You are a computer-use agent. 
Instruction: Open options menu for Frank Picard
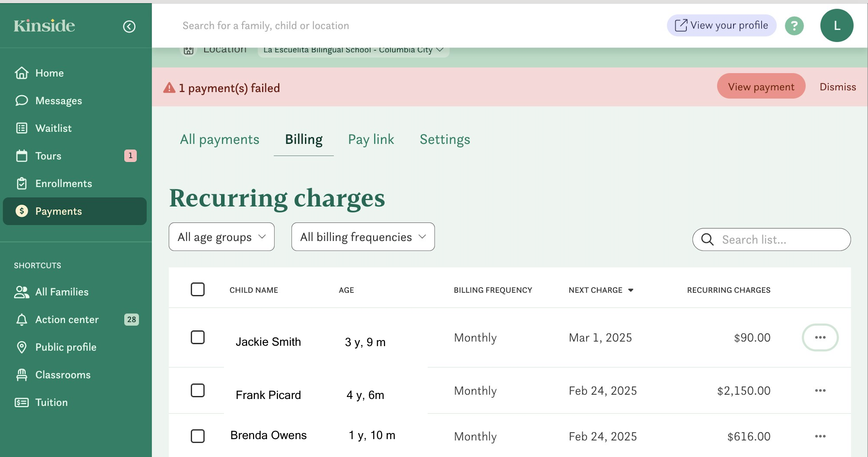tap(820, 391)
